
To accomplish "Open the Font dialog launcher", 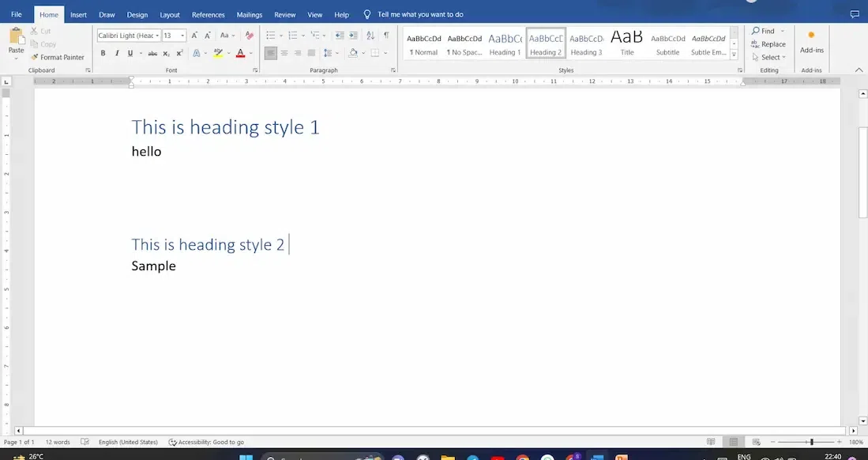I will (x=255, y=70).
